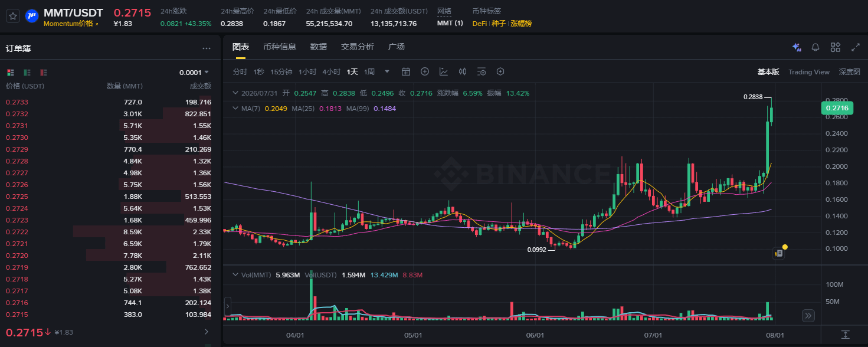The image size is (868, 347).
Task: Click the hexagon chart settings icon
Action: click(x=500, y=71)
